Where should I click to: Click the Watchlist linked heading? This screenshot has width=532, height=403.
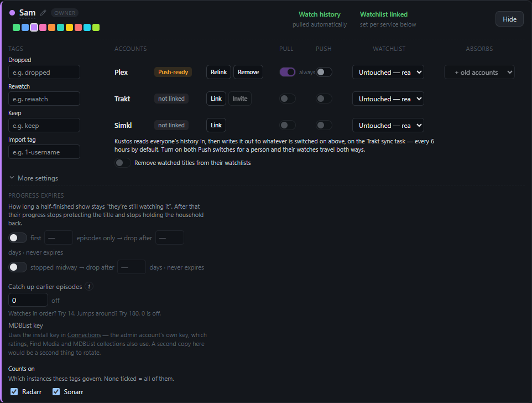point(384,14)
